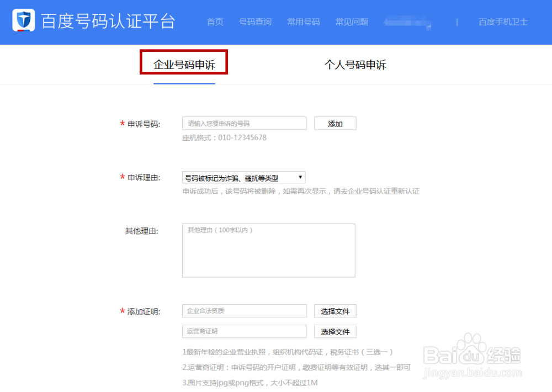The image size is (552, 392).
Task: Switch to the 个人号码申诉 tab
Action: (355, 65)
